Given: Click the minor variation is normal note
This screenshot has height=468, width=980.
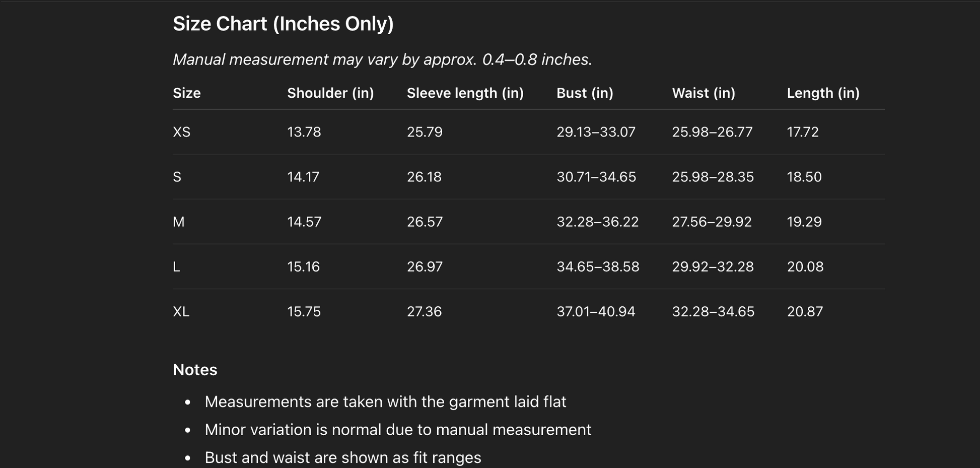Looking at the screenshot, I should pos(398,430).
